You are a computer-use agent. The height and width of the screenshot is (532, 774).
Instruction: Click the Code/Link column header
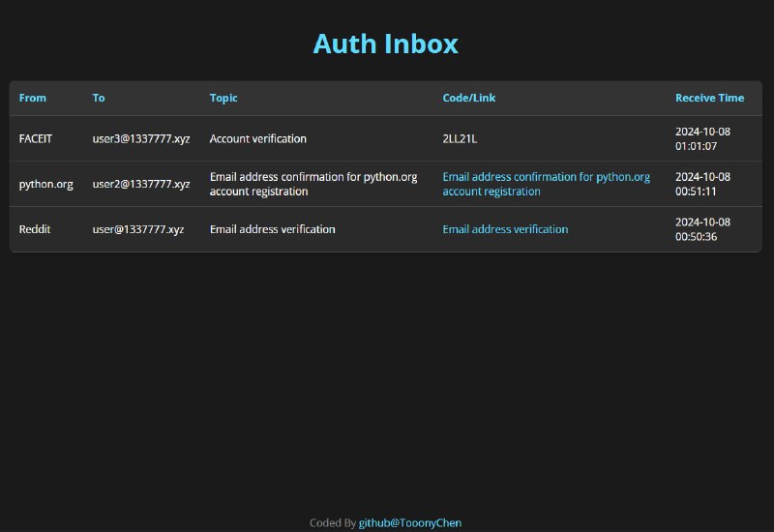tap(469, 98)
